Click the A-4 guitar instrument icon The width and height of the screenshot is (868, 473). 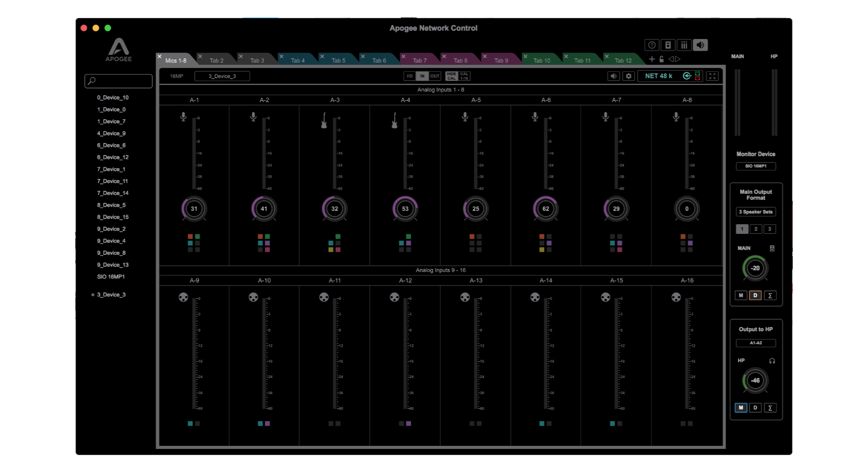[x=395, y=120]
